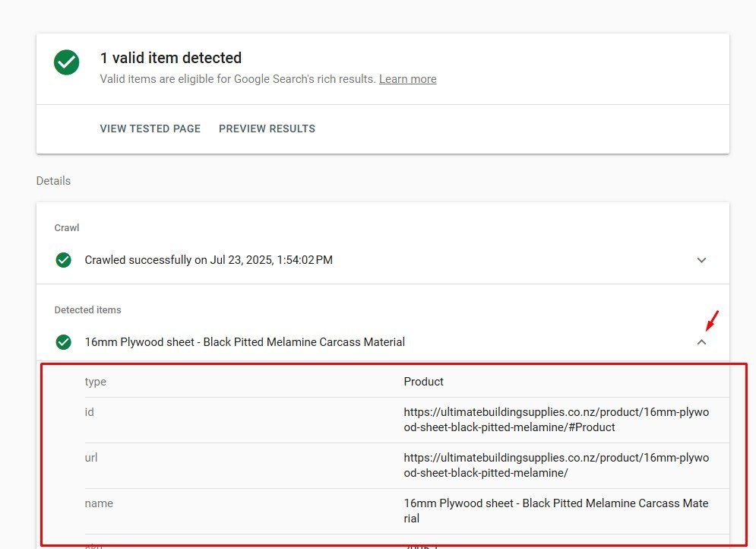Click the 16mm Plywood sheet item title

coord(245,342)
